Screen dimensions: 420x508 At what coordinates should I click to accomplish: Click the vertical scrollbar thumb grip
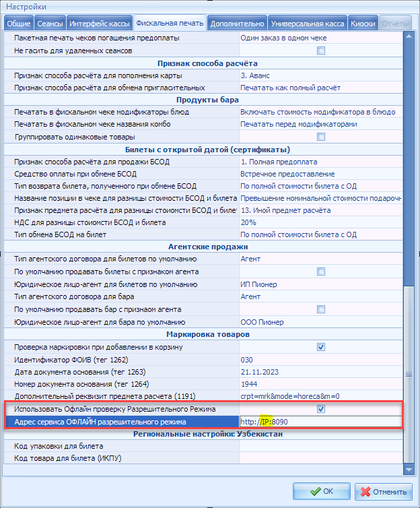pos(409,375)
